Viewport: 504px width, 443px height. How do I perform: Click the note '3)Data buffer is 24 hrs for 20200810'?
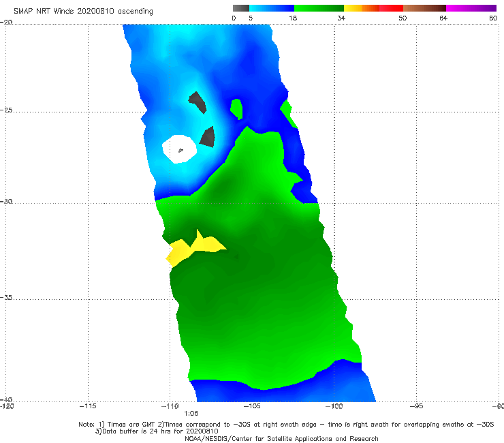pos(157,431)
